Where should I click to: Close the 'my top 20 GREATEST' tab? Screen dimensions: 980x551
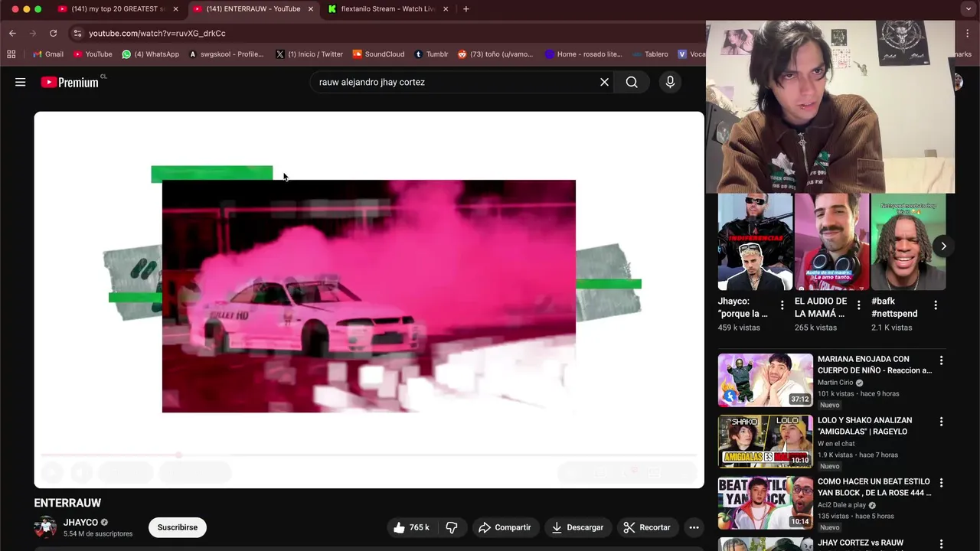pyautogui.click(x=175, y=9)
